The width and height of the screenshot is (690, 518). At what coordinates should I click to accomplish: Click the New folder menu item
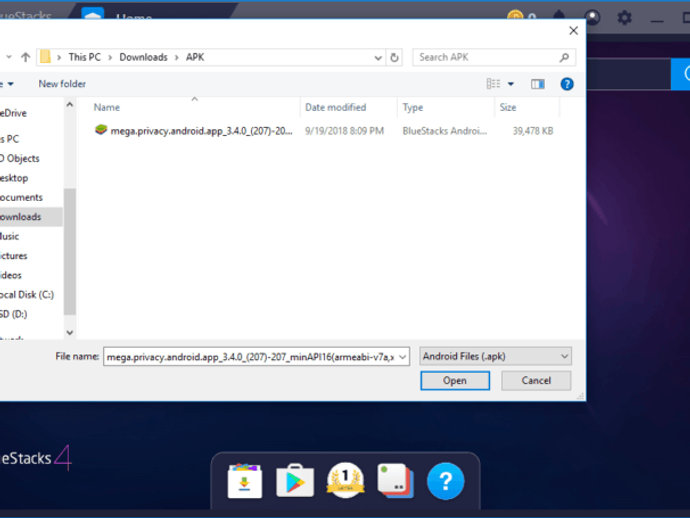[62, 84]
